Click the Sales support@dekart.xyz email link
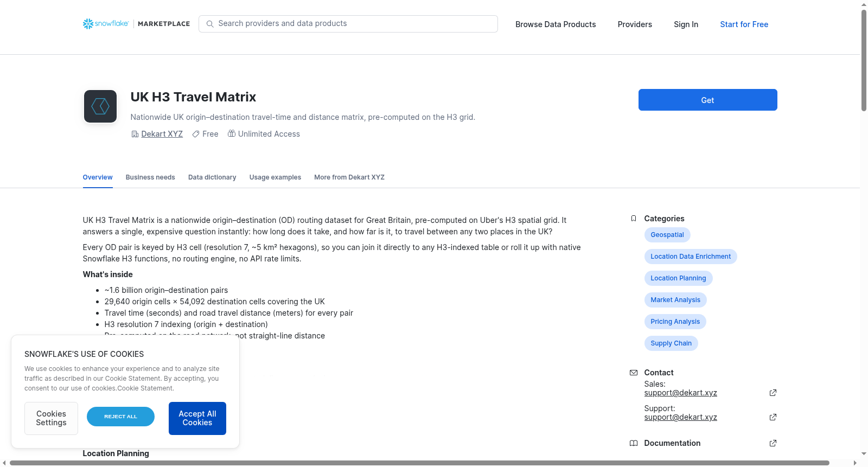 (681, 393)
